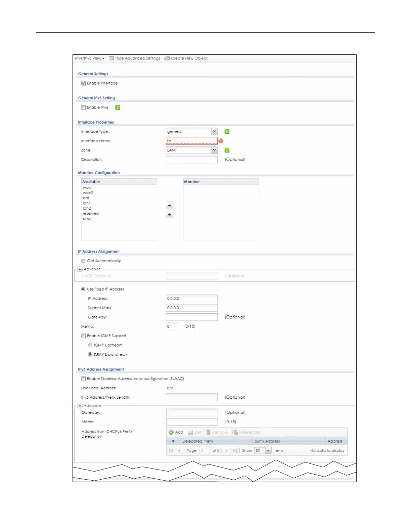The image size is (411, 532).
Task: Click Hide Advanced Settings
Action: click(x=134, y=58)
